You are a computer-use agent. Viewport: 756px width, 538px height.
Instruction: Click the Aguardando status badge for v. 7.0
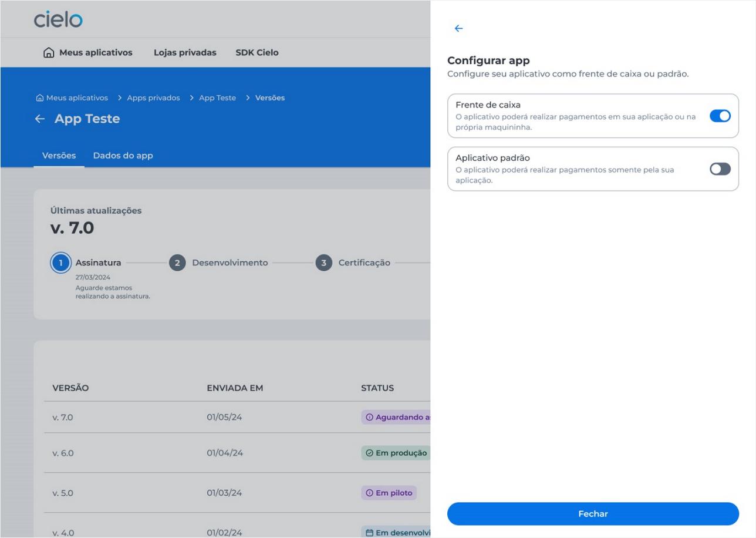coord(396,417)
